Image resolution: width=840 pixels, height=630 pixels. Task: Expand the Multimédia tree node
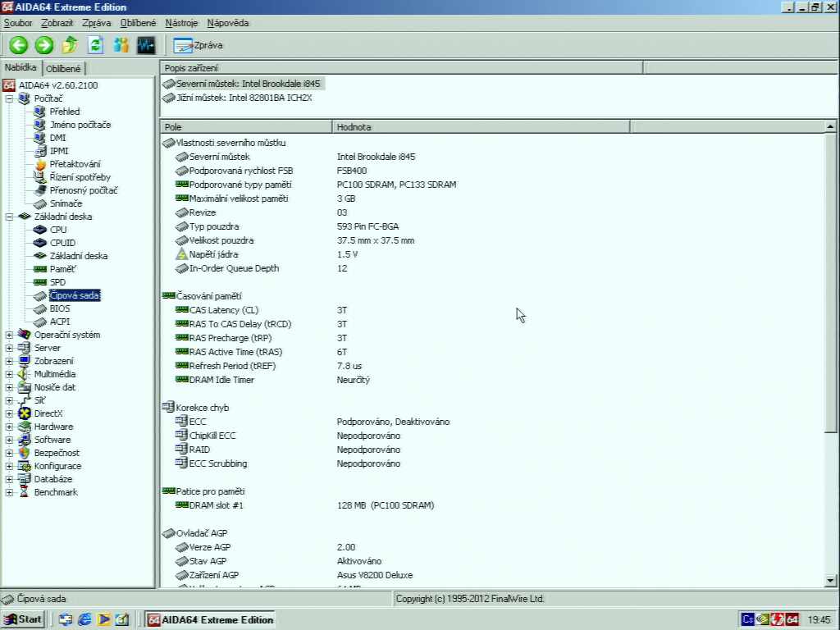pos(9,374)
